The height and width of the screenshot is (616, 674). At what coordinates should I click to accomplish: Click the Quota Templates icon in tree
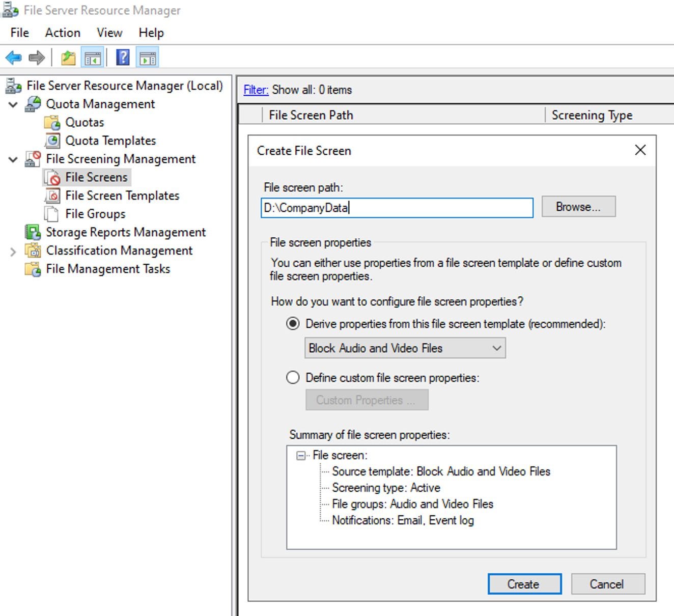(x=52, y=141)
